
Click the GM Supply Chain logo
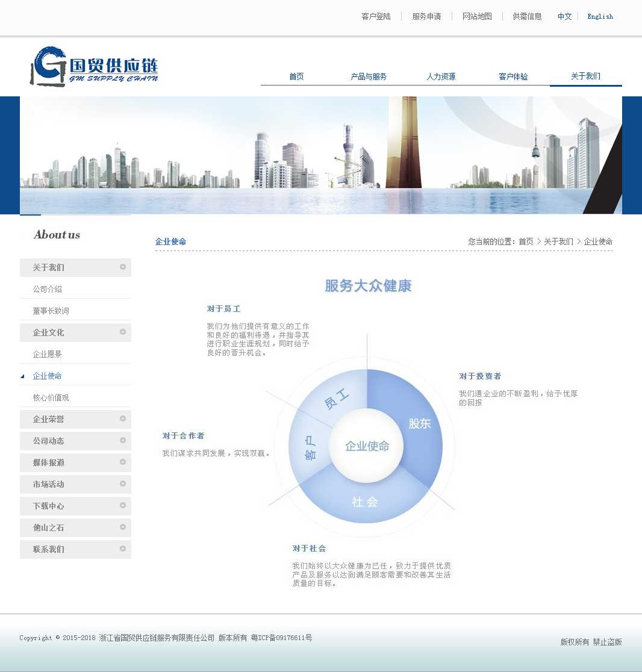[94, 67]
